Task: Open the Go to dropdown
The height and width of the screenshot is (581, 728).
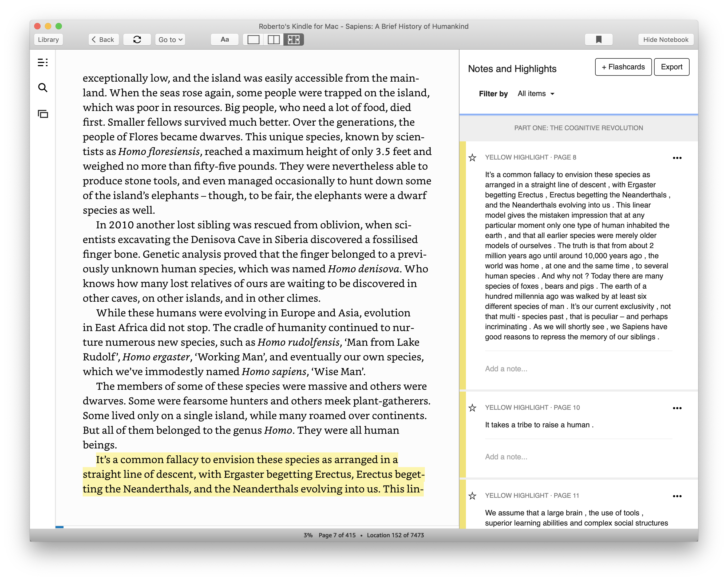Action: [x=171, y=39]
